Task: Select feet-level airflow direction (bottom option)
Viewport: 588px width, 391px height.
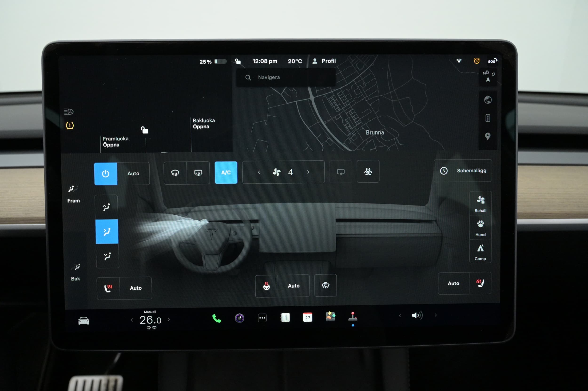Action: (x=107, y=256)
